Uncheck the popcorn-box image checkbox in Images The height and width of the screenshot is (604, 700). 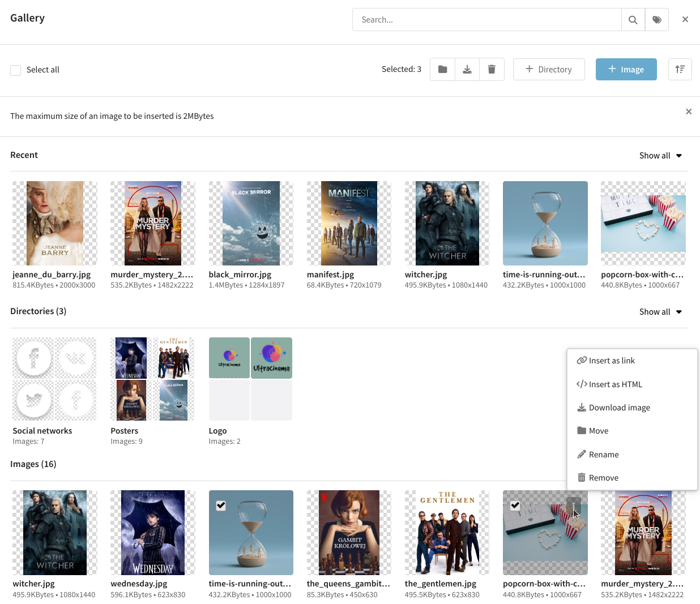pos(515,506)
